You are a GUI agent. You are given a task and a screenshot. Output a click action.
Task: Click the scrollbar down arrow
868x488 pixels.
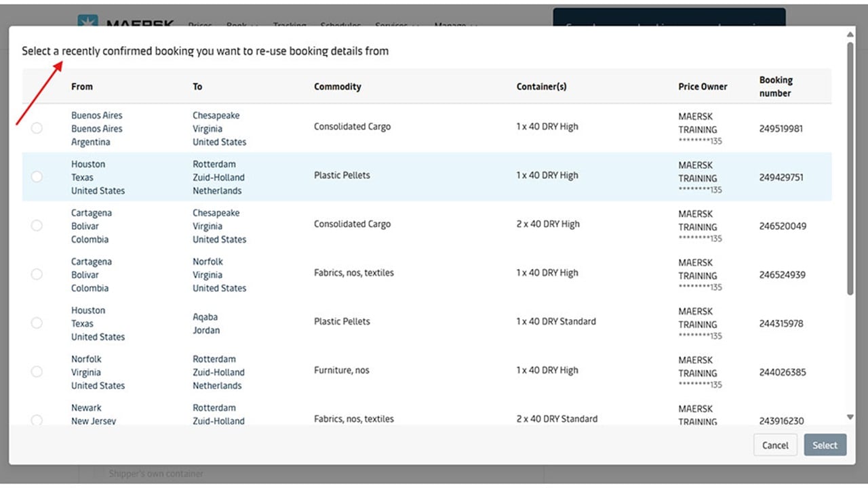point(850,417)
